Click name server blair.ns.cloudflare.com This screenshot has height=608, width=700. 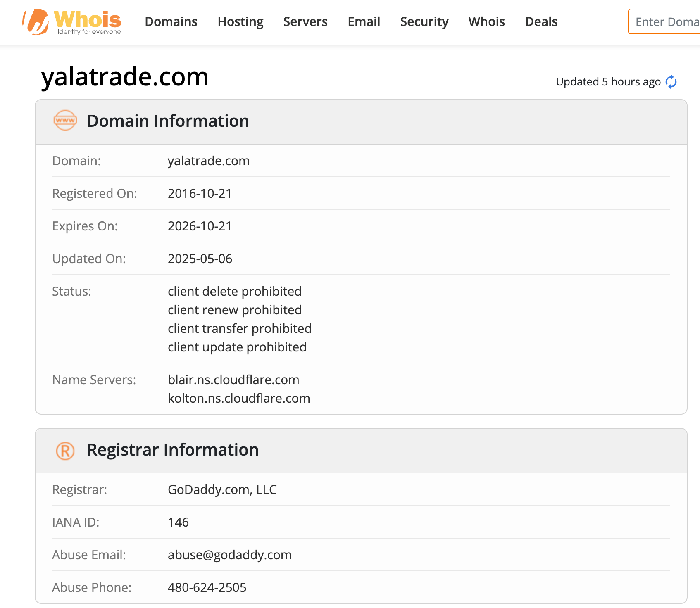233,380
